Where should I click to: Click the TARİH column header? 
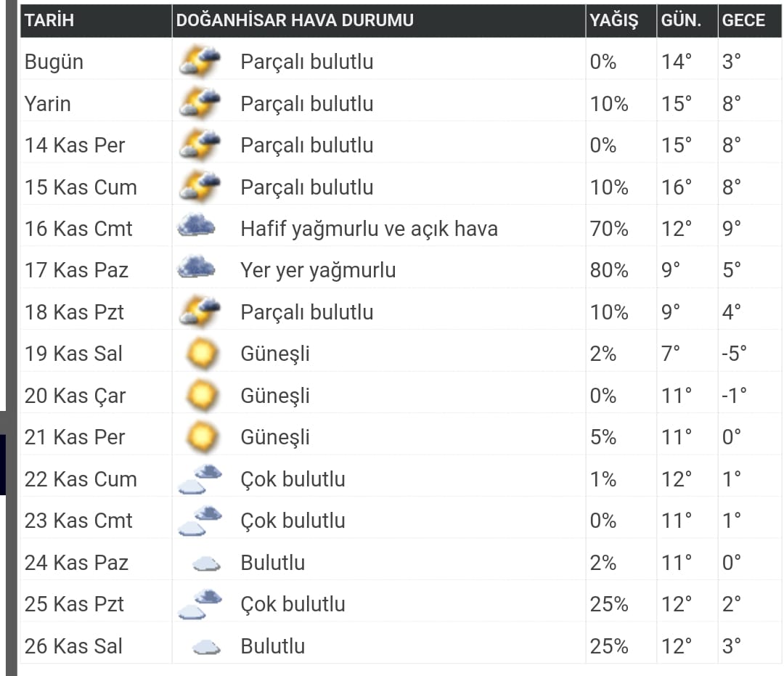[x=49, y=20]
